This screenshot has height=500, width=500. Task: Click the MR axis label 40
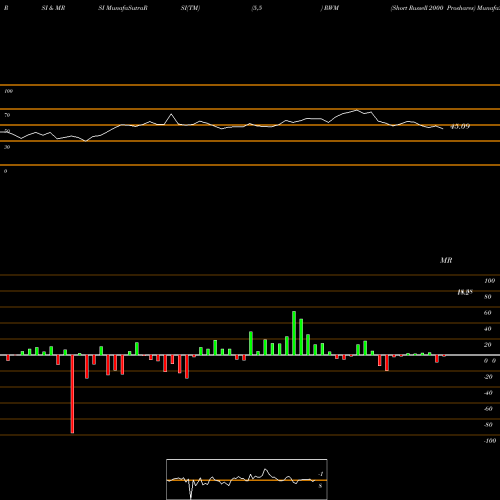click(x=488, y=329)
